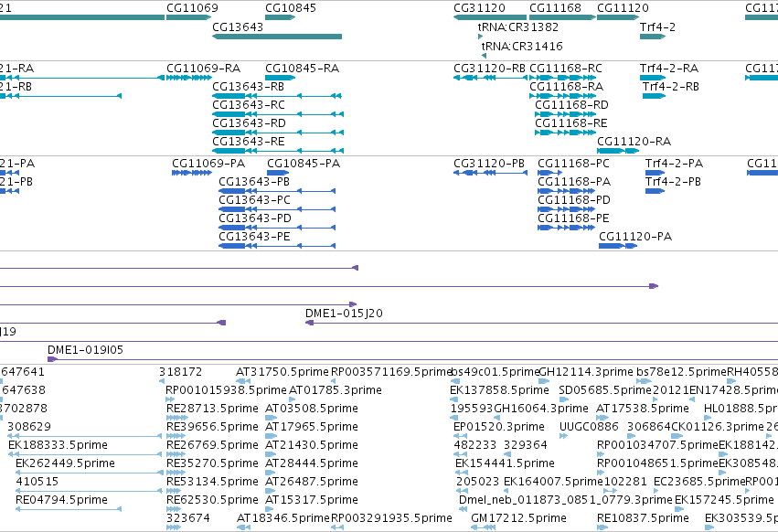
Task: Select EST EK188333.5prime
Action: [x=85, y=454]
